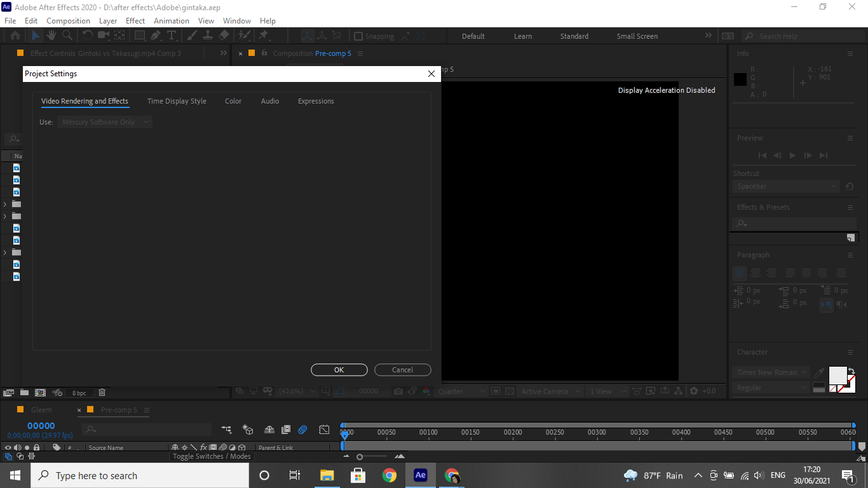Image resolution: width=868 pixels, height=488 pixels.
Task: Open the Animation menu
Action: [171, 20]
